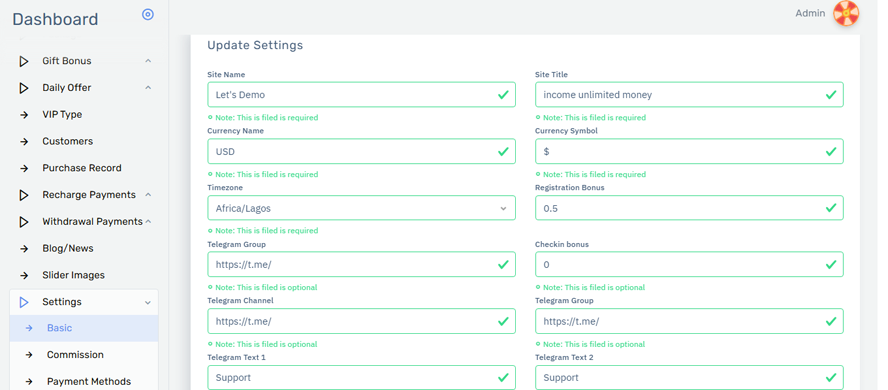Open the Recharge Payments menu

89,195
